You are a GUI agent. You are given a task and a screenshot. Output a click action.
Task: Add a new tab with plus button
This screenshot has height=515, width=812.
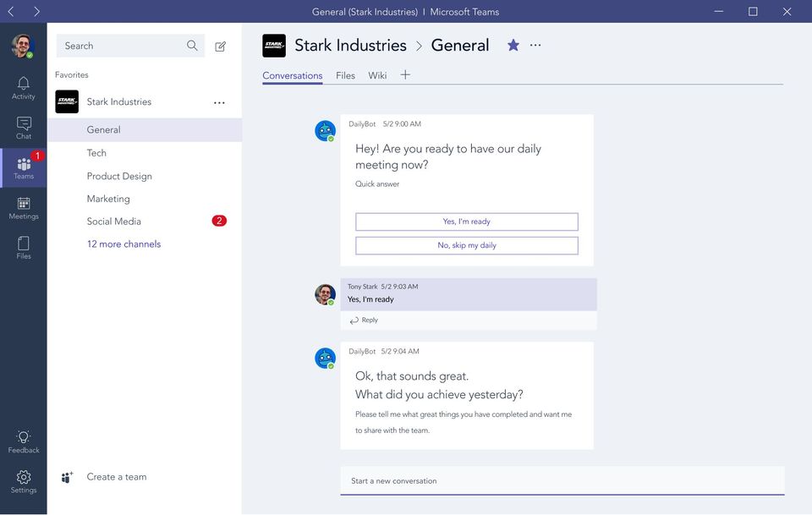[405, 74]
